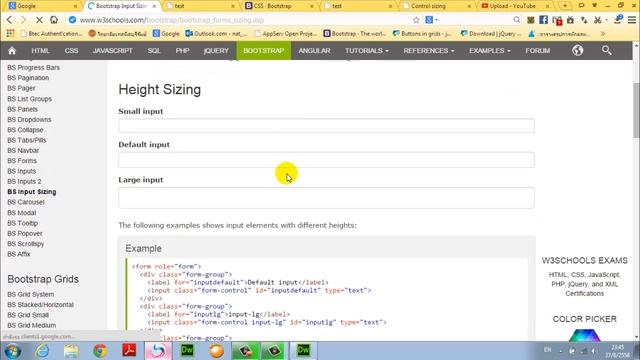The height and width of the screenshot is (360, 640).
Task: Click the orange ball taskbar icon
Action: coord(216,351)
